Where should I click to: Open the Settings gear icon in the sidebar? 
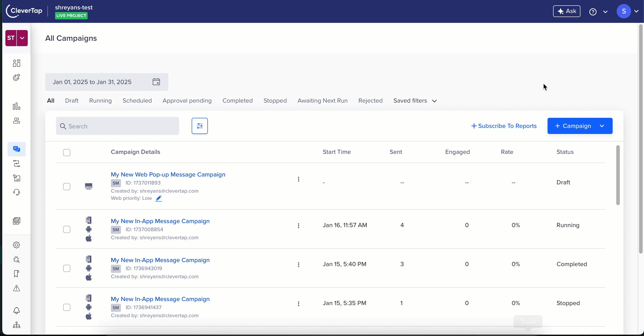(17, 245)
